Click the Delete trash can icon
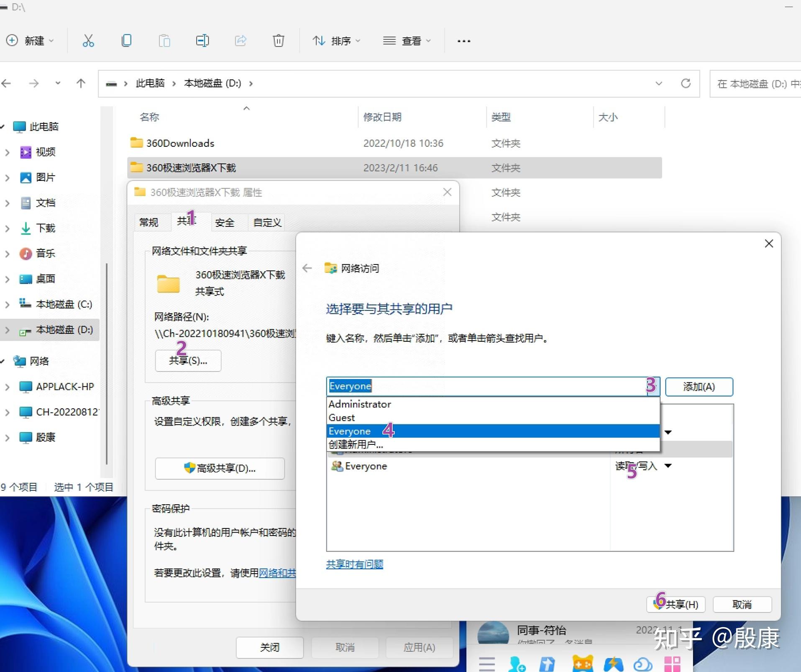Screen dimensions: 801x672 279,41
